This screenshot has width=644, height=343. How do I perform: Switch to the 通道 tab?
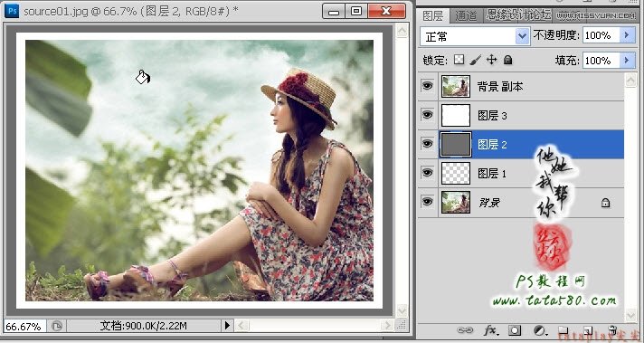click(x=466, y=16)
